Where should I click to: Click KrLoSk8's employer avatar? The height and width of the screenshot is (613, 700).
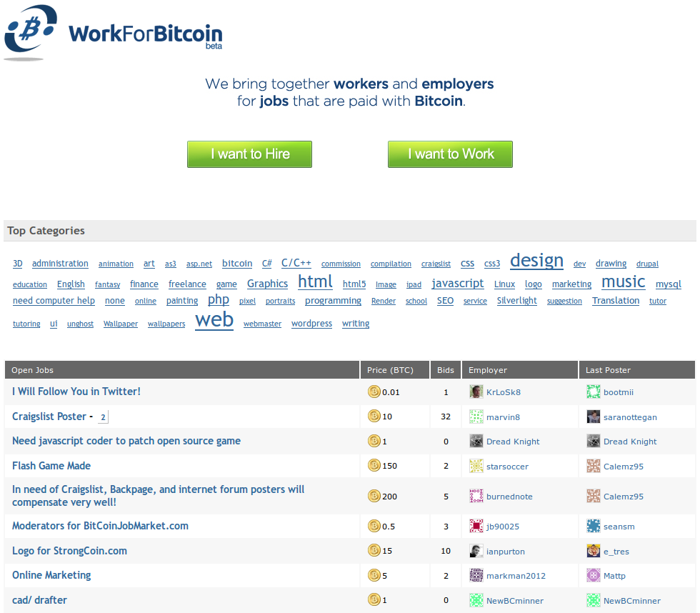(476, 392)
